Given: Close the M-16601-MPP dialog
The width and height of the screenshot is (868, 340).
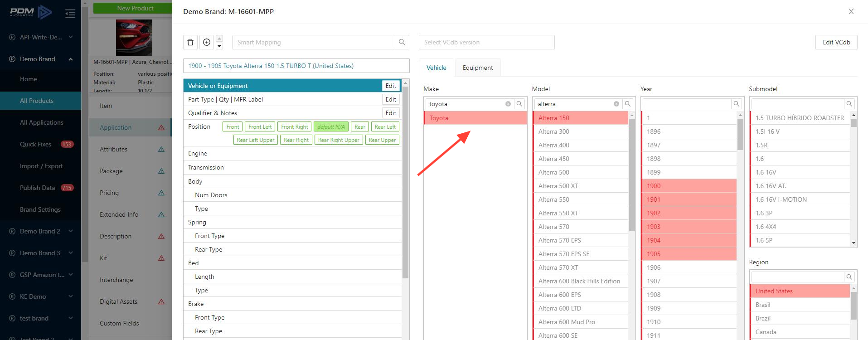Looking at the screenshot, I should (x=851, y=11).
